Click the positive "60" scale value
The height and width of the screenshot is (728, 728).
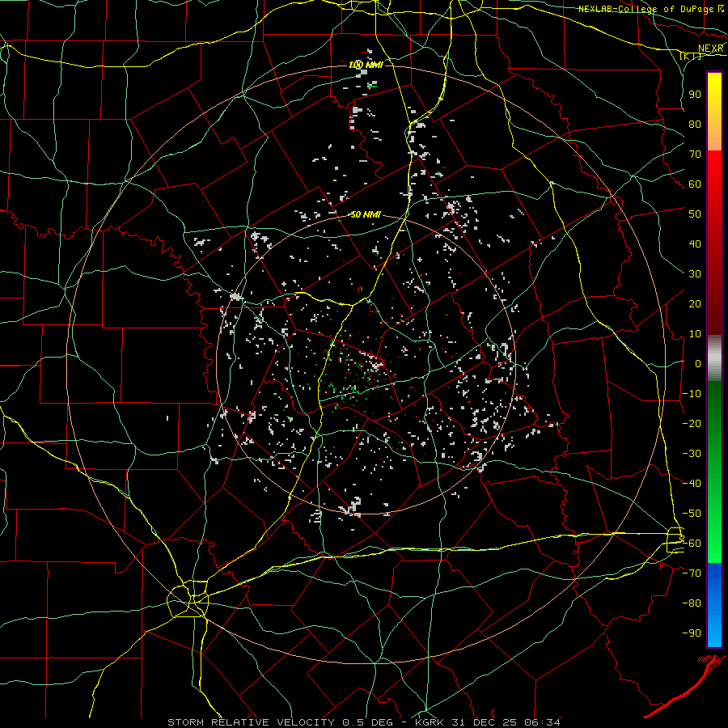click(695, 184)
